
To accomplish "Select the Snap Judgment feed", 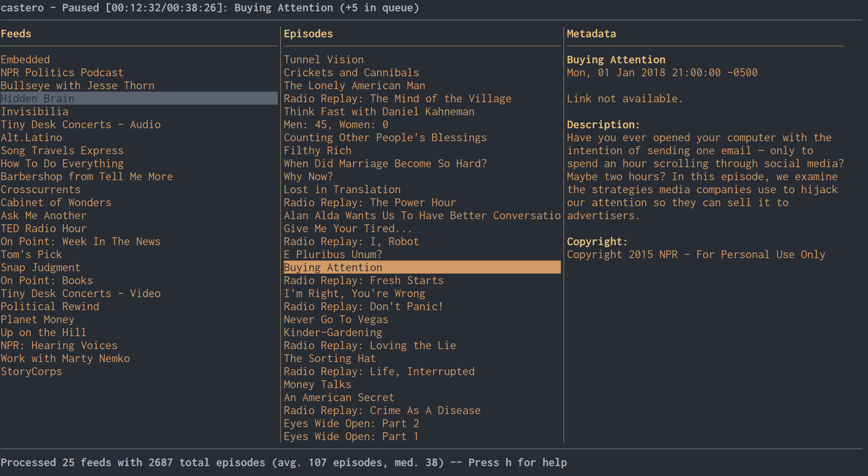I will pos(40,267).
